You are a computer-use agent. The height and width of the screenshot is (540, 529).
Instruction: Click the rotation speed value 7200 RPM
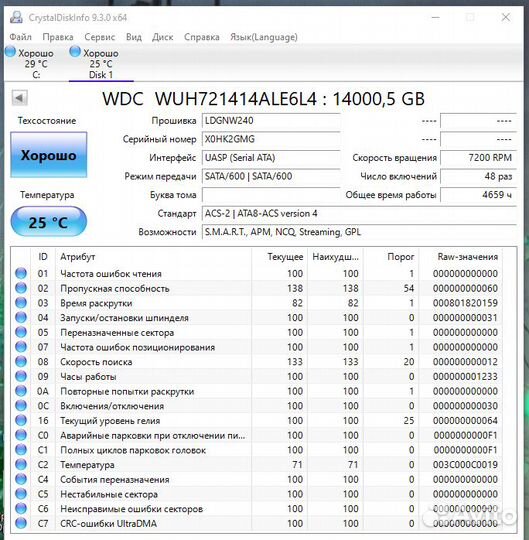pos(478,158)
